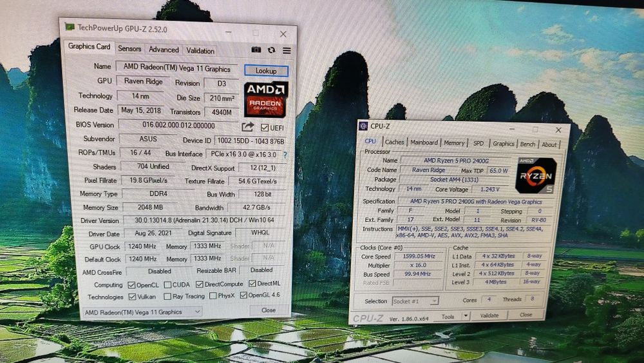Switch to the Advanced tab in GPU-Z

pos(164,50)
